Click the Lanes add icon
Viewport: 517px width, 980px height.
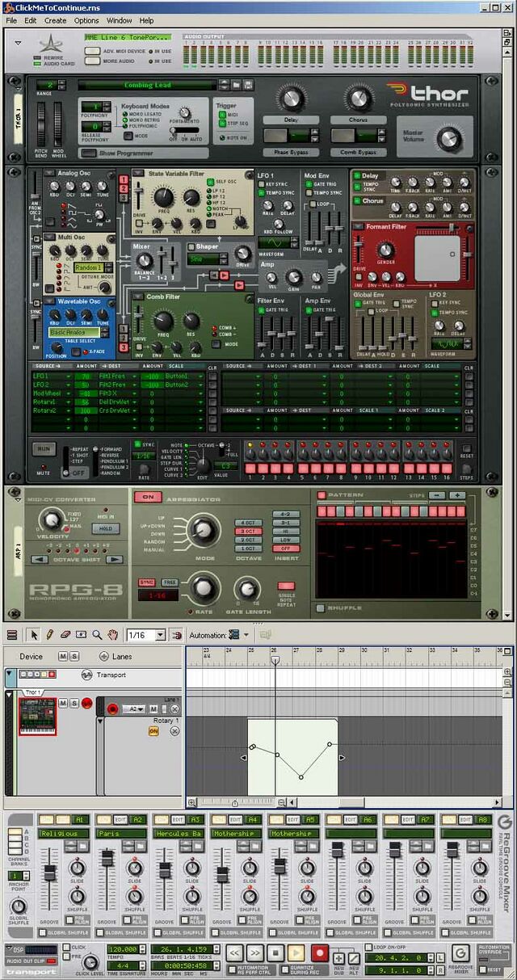coord(104,657)
